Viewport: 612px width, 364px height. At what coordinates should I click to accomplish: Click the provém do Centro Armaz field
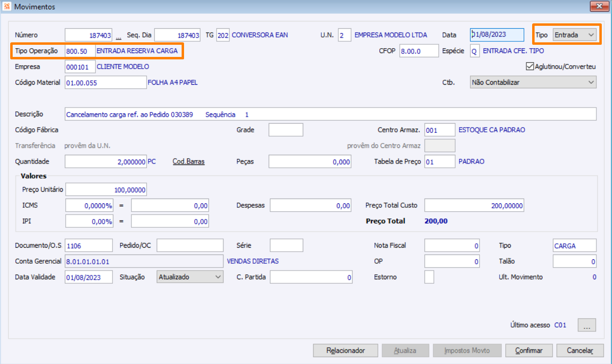(x=440, y=146)
